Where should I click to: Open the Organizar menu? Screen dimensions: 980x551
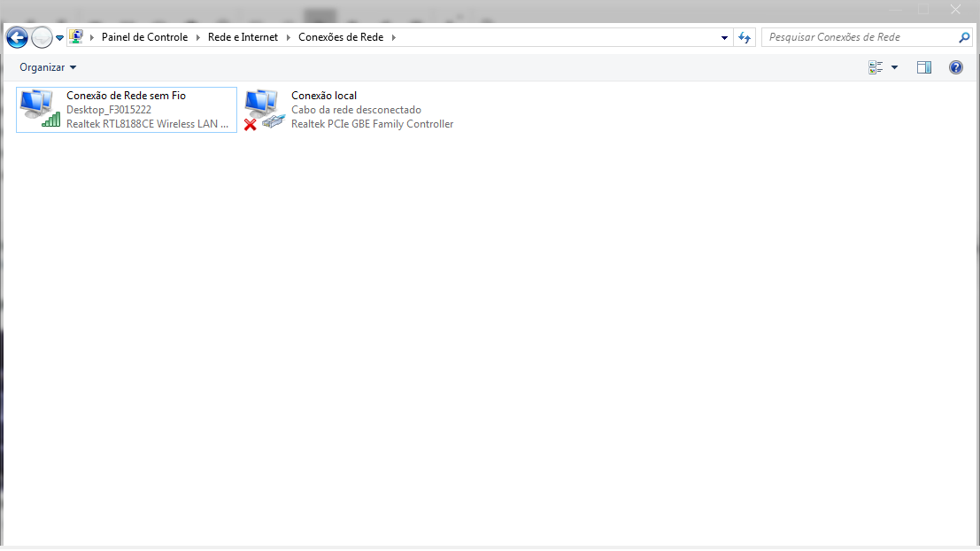click(48, 67)
